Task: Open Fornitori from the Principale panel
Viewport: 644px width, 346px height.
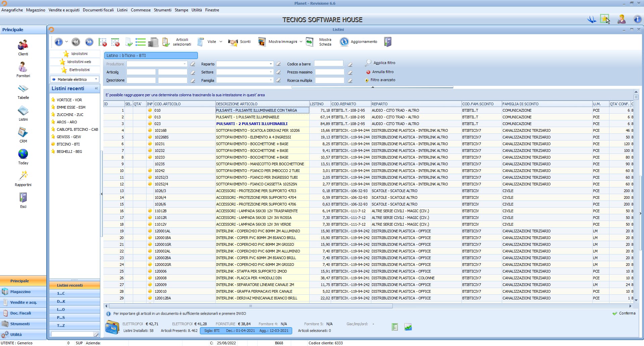Action: (23, 69)
